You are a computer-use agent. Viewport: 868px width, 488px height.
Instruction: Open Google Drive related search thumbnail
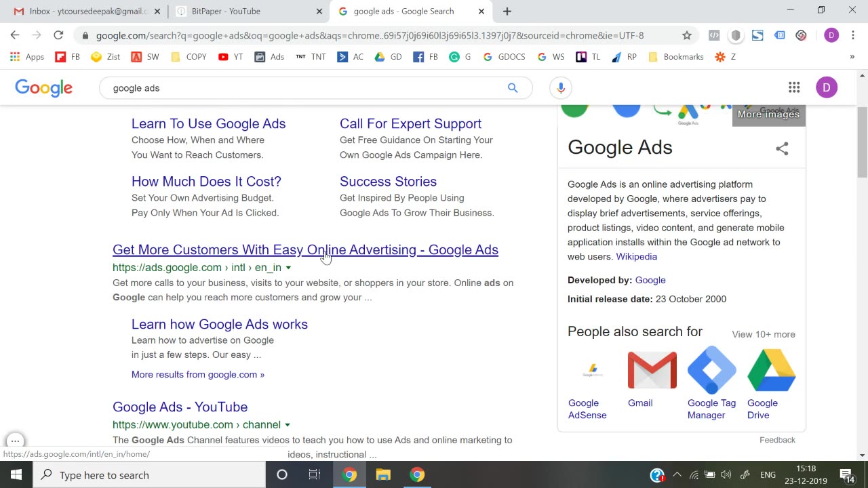pyautogui.click(x=772, y=371)
